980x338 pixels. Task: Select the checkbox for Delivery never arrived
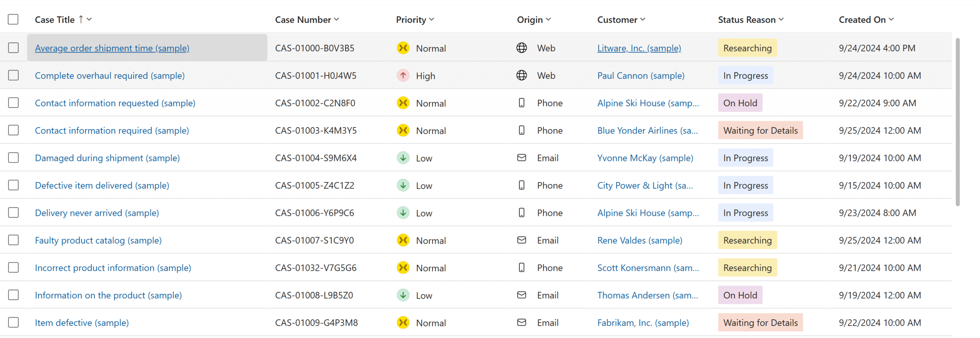(13, 213)
